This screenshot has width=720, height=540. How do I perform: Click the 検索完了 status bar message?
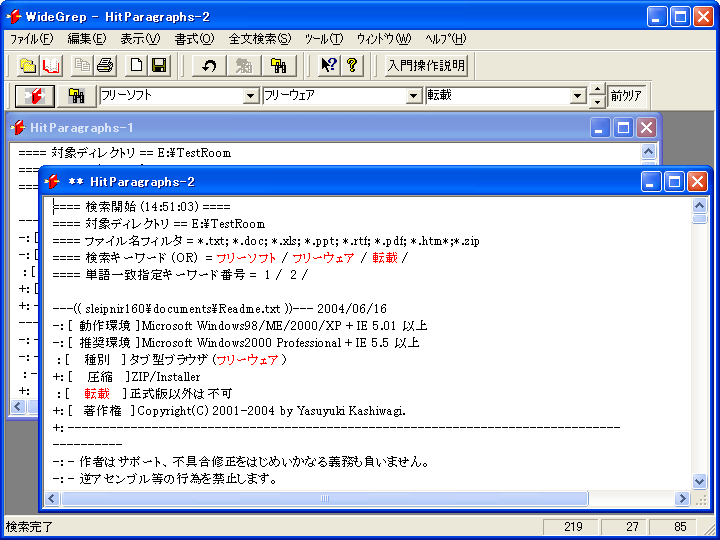click(30, 527)
